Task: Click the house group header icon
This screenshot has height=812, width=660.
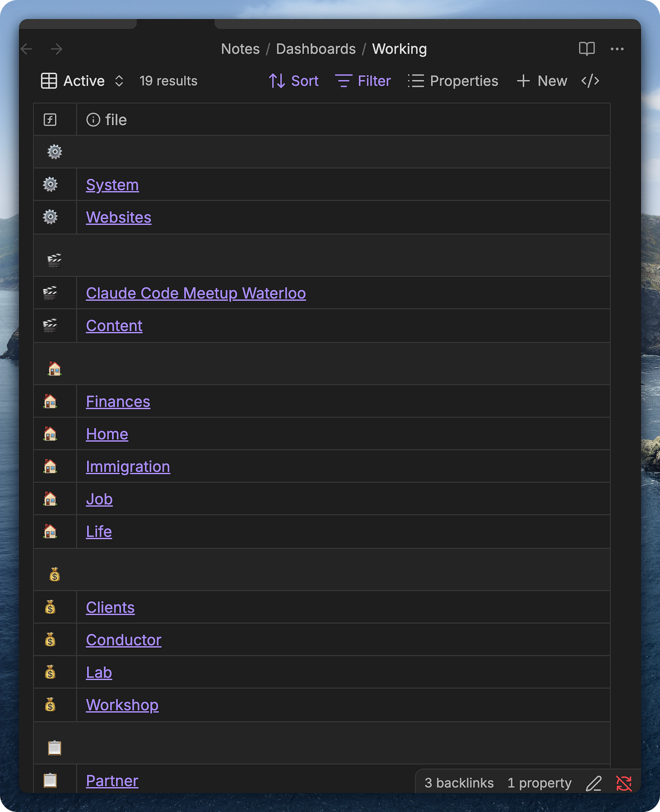Action: click(x=54, y=369)
